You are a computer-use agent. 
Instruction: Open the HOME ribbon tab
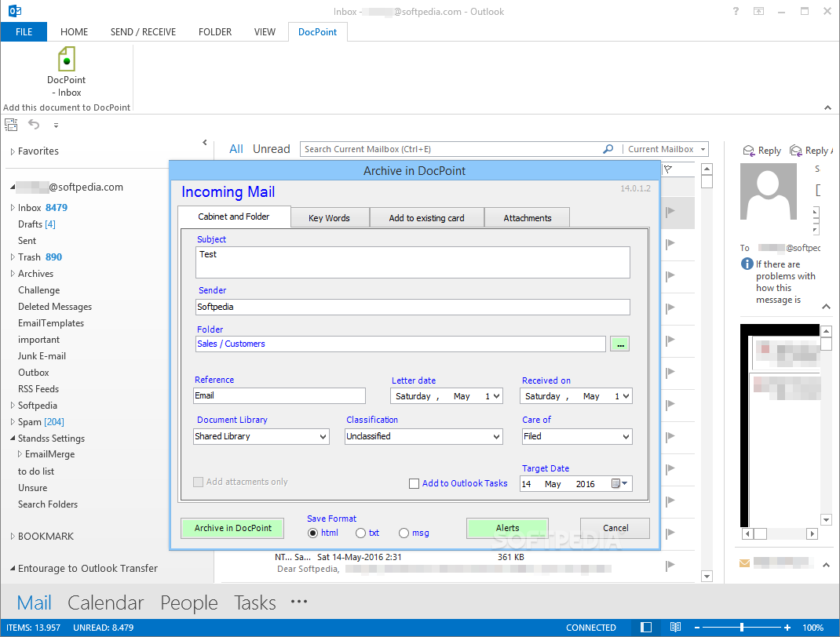pyautogui.click(x=74, y=31)
